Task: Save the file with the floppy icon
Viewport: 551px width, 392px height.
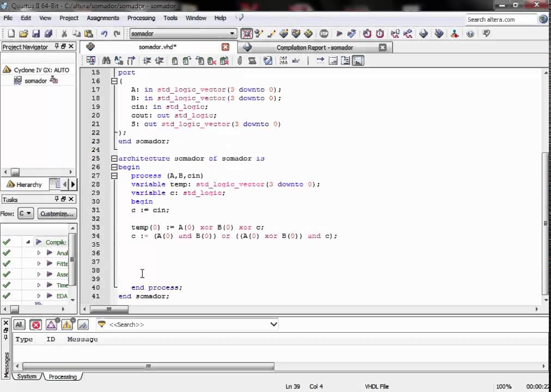Action: 36,34
